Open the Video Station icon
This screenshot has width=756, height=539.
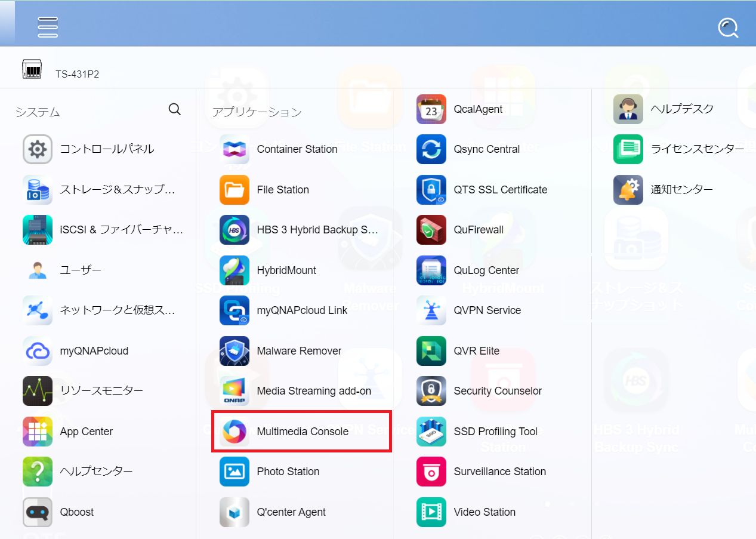[431, 512]
